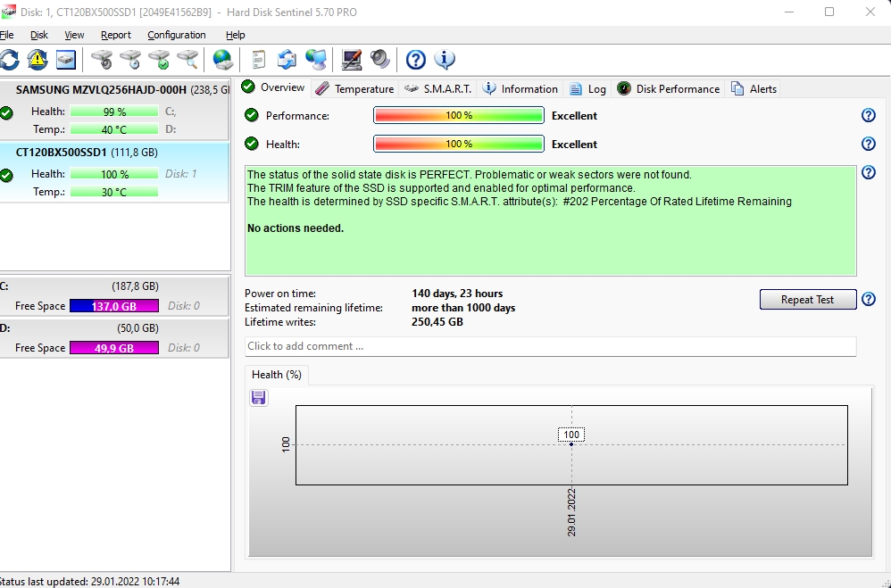Click the Samsung disk 99 % health bar
Screen dimensions: 891x588
pos(114,112)
